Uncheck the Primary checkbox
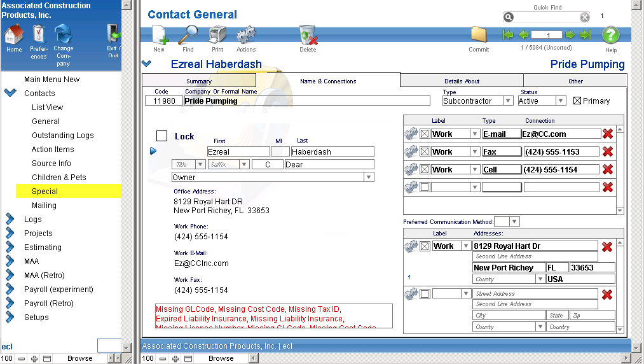 [x=577, y=101]
